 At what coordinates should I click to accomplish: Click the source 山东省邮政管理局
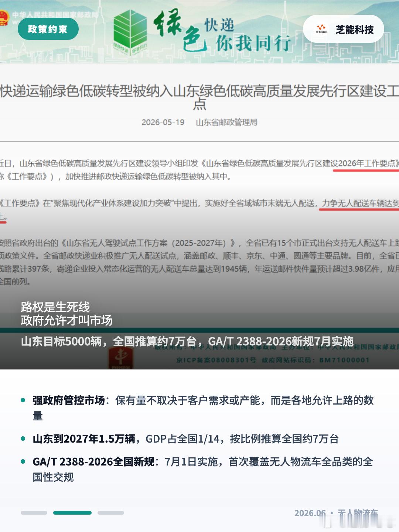pyautogui.click(x=226, y=122)
